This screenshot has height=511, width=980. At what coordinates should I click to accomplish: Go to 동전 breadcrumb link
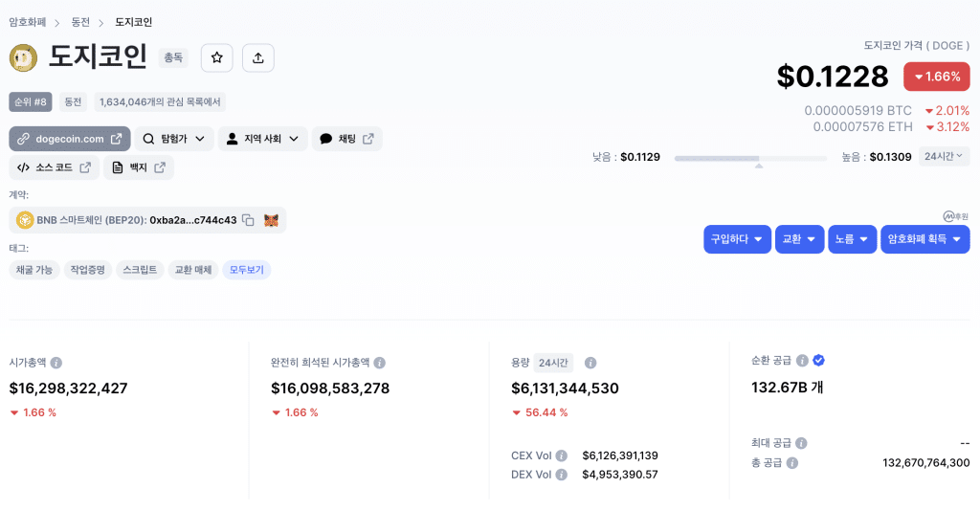(x=80, y=22)
